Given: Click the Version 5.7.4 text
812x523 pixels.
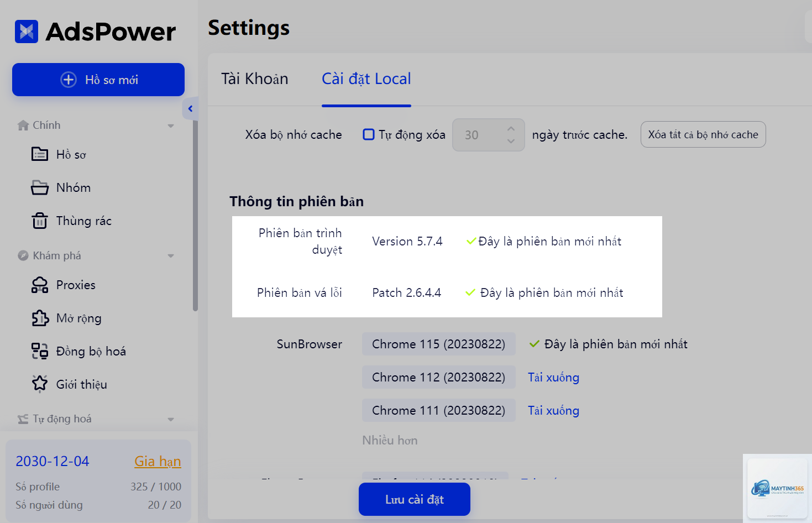Looking at the screenshot, I should click(407, 242).
